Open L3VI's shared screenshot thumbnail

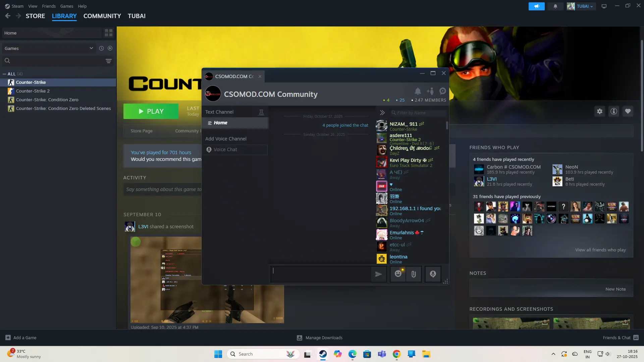(x=207, y=280)
